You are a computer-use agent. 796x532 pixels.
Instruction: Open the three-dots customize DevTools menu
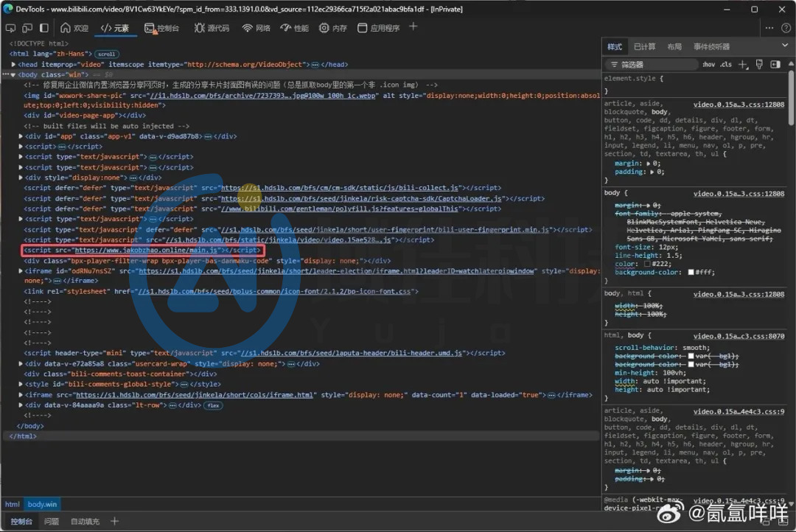(769, 28)
